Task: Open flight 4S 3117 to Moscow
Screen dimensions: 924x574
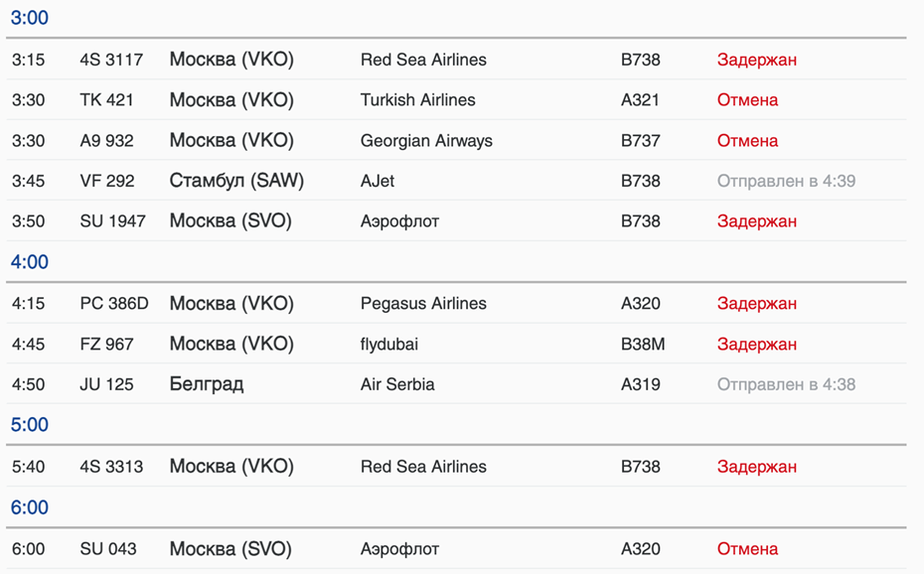Action: coord(111,60)
